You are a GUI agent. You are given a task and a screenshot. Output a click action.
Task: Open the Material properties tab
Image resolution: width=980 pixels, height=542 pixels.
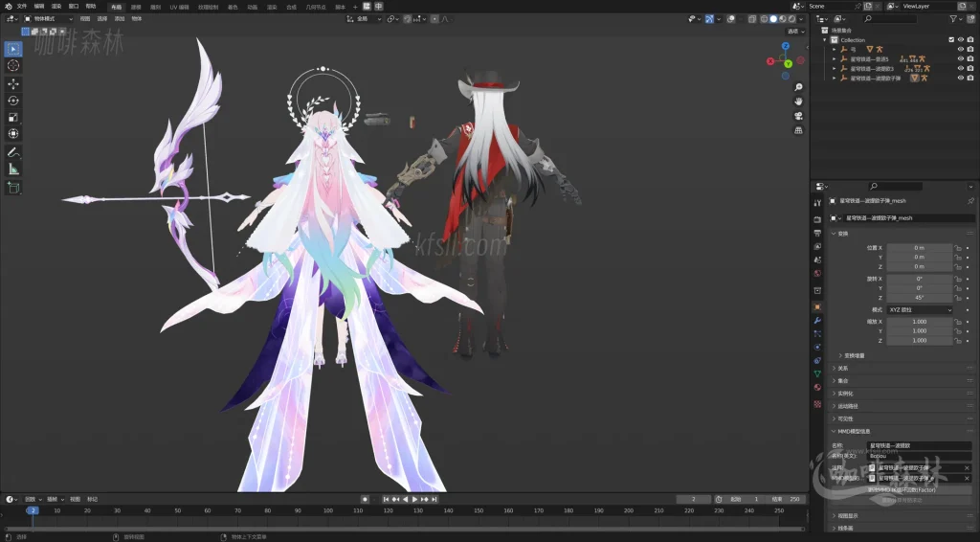817,388
